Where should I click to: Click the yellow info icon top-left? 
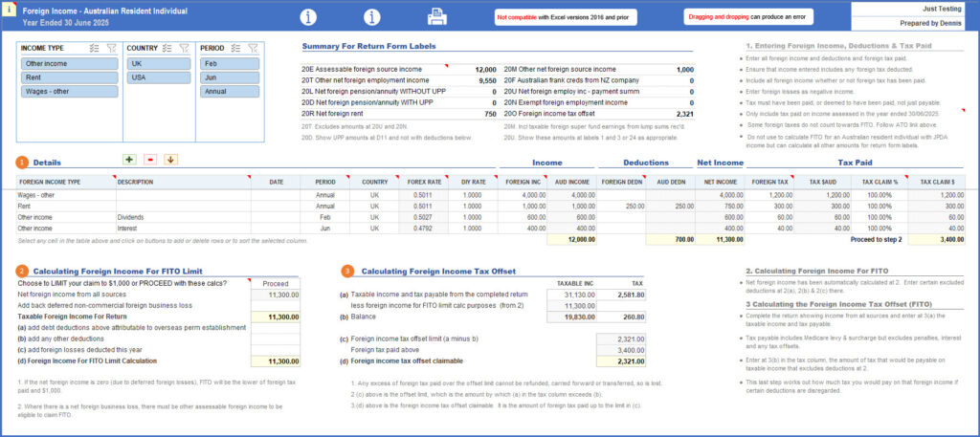click(x=9, y=11)
